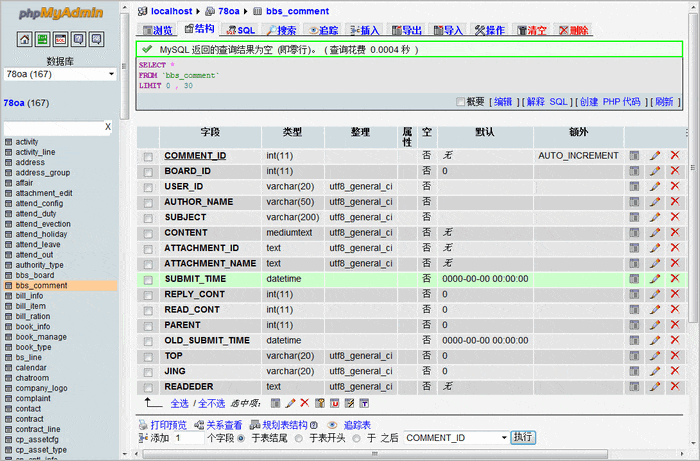Click browse values icon for SUBJECT row

pos(634,217)
